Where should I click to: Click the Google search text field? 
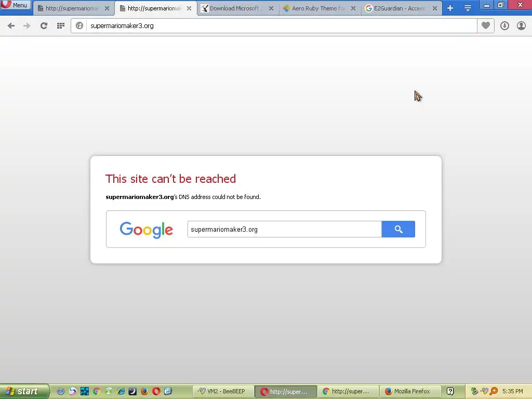click(x=284, y=229)
